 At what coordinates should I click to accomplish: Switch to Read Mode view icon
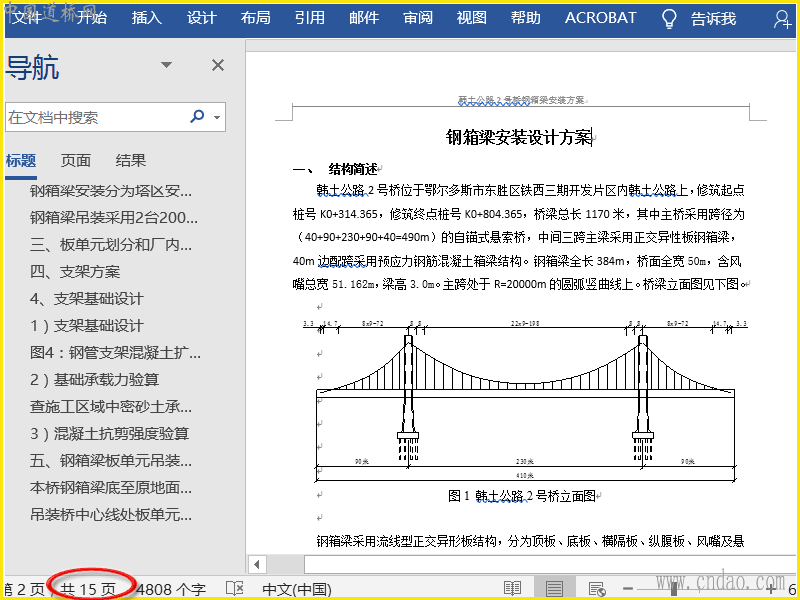[512, 589]
